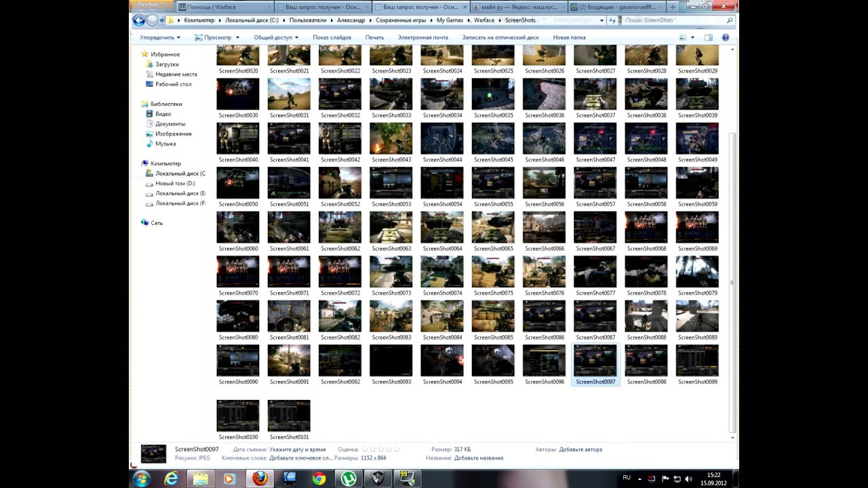Image resolution: width=868 pixels, height=488 pixels.
Task: Open uTorrent from the taskbar
Action: pyautogui.click(x=348, y=479)
